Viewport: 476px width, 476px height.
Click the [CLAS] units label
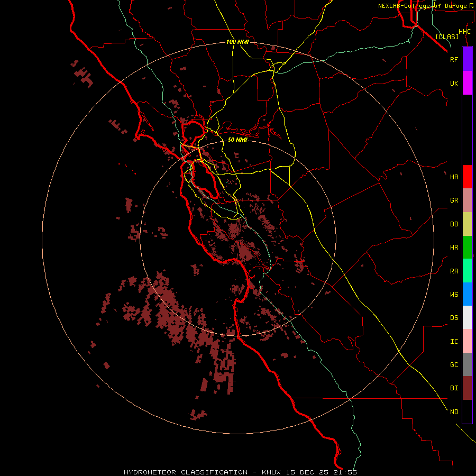click(x=447, y=36)
